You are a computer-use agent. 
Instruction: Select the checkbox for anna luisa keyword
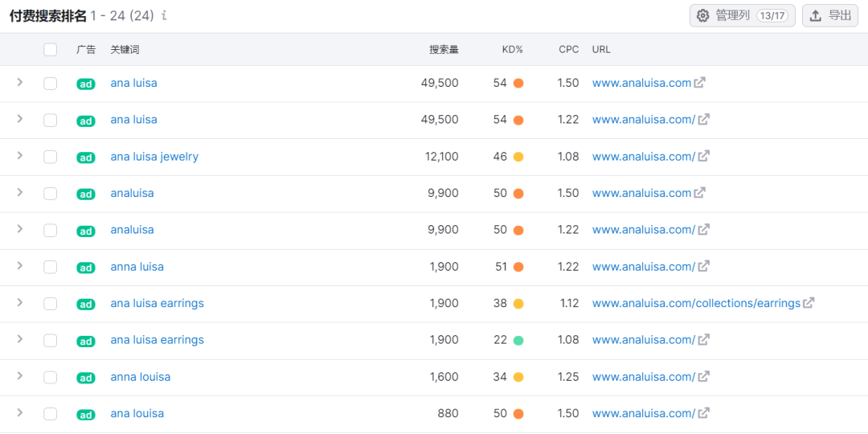(x=51, y=267)
